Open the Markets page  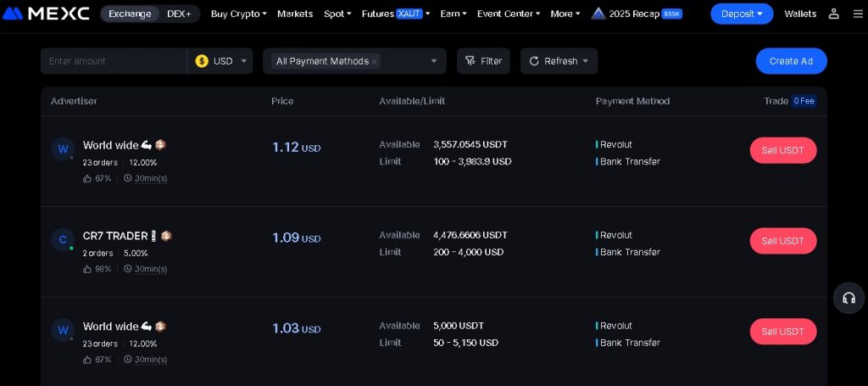coord(295,14)
